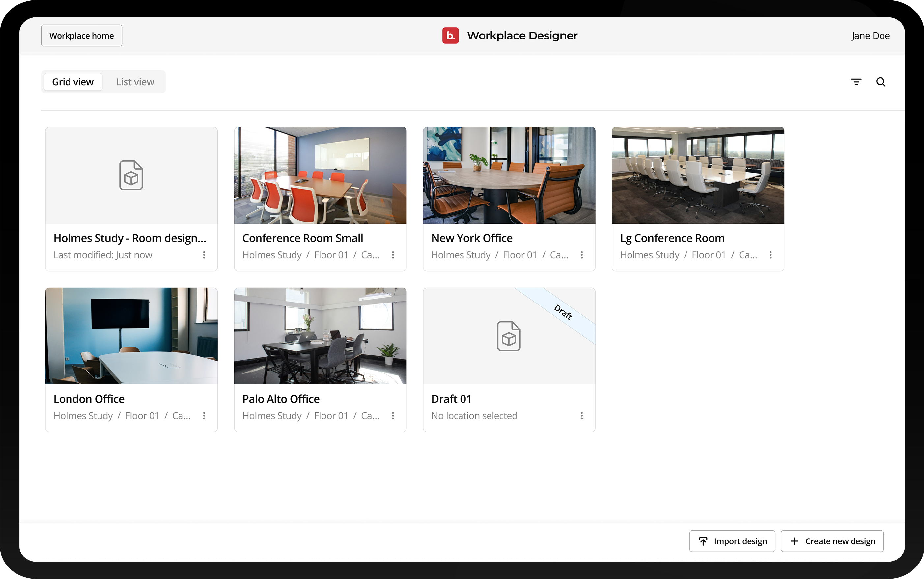The height and width of the screenshot is (579, 924).
Task: Click Import design button
Action: pyautogui.click(x=732, y=541)
